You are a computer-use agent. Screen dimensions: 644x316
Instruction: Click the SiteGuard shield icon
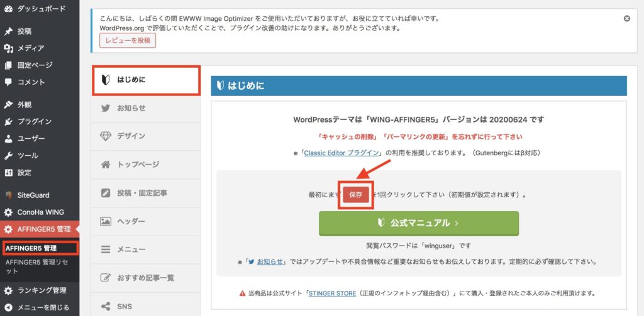8,195
